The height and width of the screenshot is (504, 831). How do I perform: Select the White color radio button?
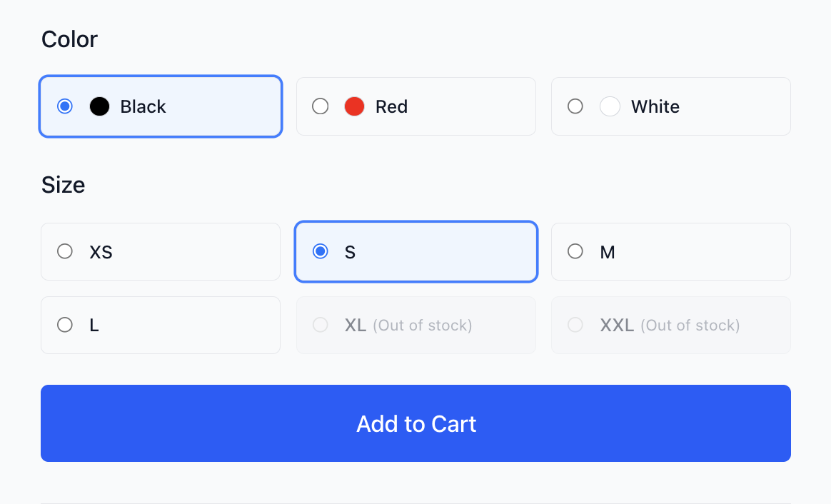(575, 106)
